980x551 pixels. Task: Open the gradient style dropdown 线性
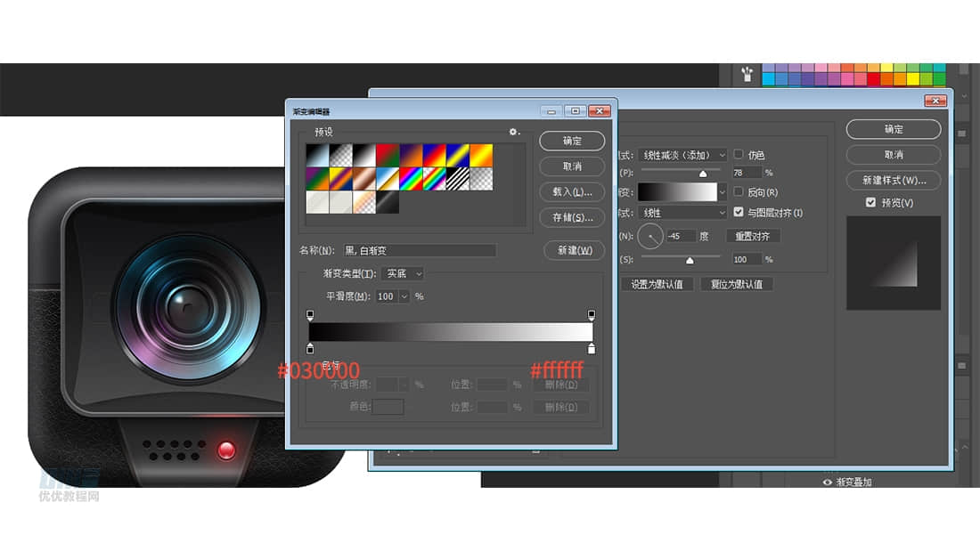click(x=682, y=213)
